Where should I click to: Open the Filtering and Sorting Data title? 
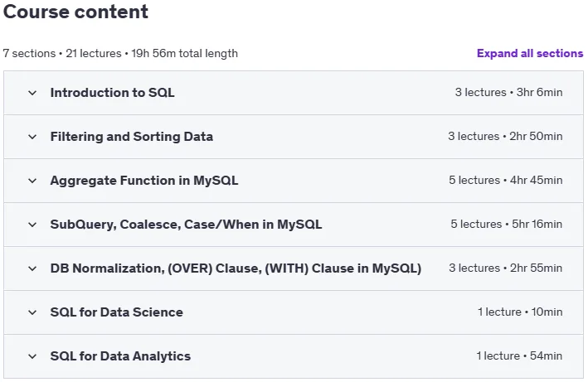tap(132, 137)
